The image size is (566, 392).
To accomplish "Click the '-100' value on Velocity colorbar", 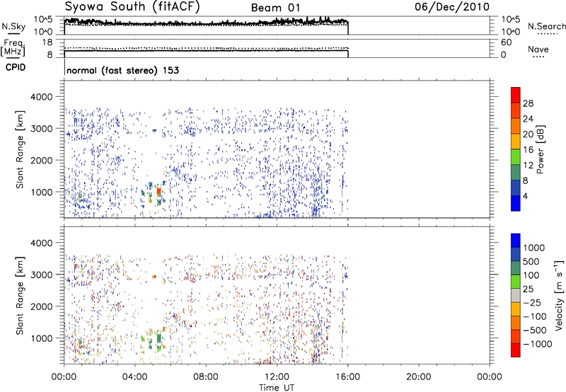I will coord(535,316).
